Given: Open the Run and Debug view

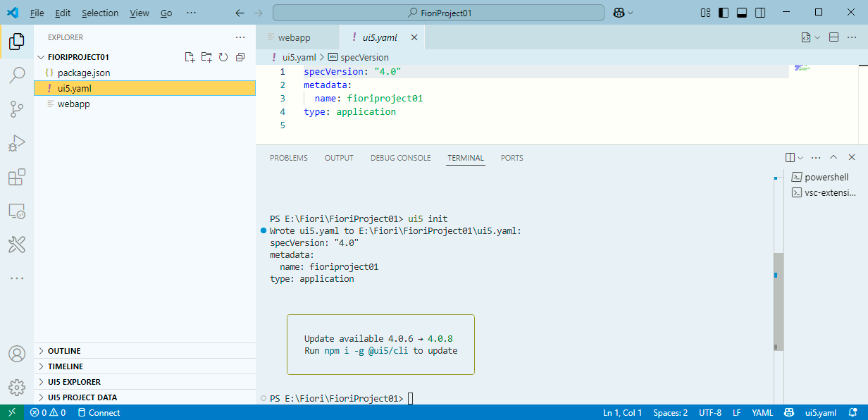Looking at the screenshot, I should coord(16,143).
